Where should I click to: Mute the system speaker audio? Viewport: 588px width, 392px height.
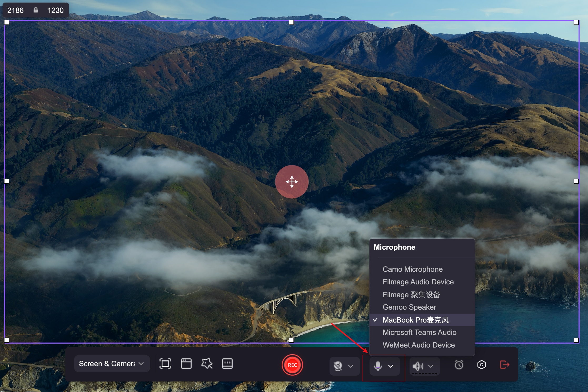[417, 366]
